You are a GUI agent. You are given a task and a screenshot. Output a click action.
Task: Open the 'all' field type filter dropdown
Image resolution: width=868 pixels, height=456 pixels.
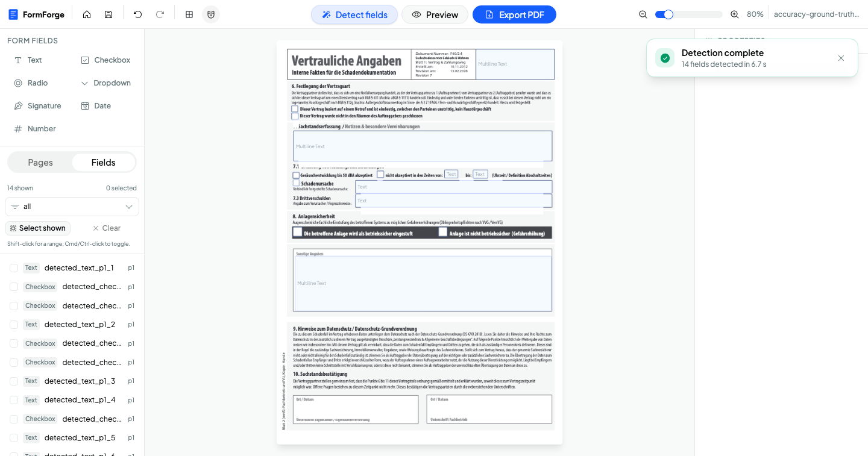pos(72,207)
